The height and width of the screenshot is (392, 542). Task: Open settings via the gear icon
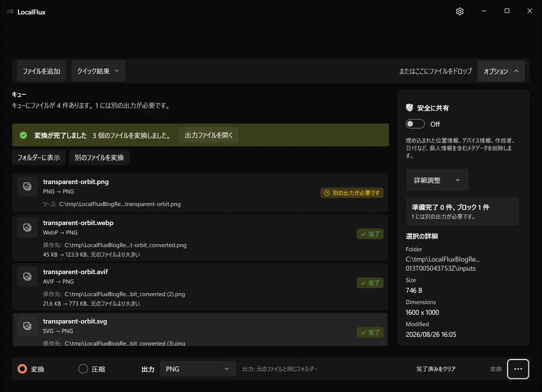(x=460, y=12)
